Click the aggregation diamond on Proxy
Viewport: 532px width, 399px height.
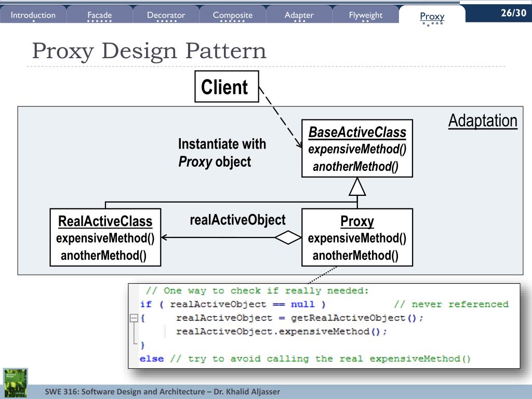(x=288, y=237)
